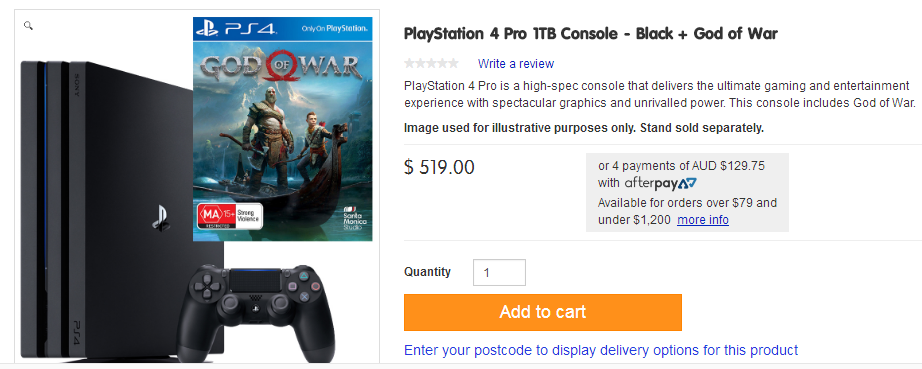922x369 pixels.
Task: Click the God of War title logo
Action: [282, 69]
